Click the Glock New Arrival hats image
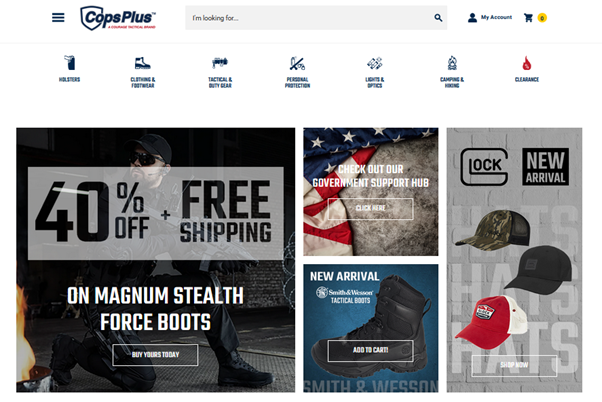602x402 pixels. (x=514, y=260)
